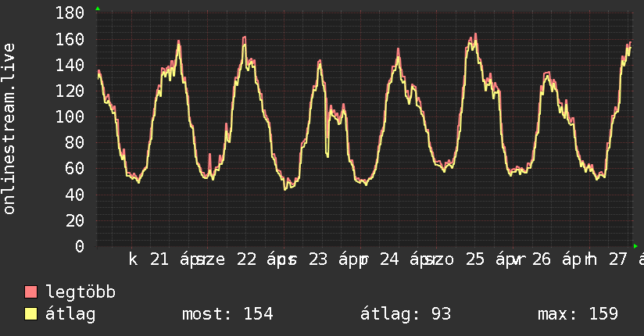Click the y-axis label 120

pos(70,91)
